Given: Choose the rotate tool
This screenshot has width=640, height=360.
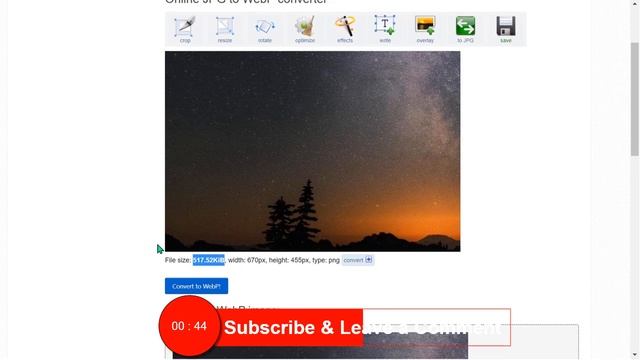Looking at the screenshot, I should tap(265, 29).
